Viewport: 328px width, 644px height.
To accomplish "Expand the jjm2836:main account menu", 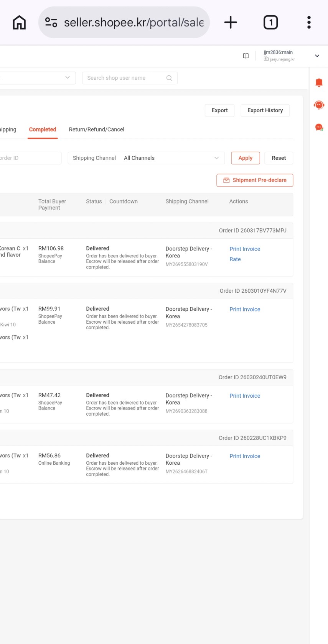I will (x=317, y=56).
